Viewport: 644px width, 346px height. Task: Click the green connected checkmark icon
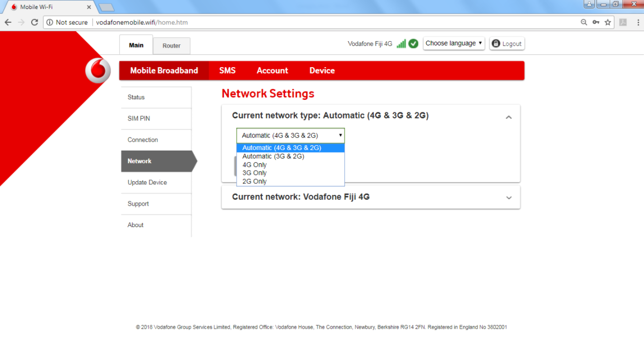pos(414,44)
